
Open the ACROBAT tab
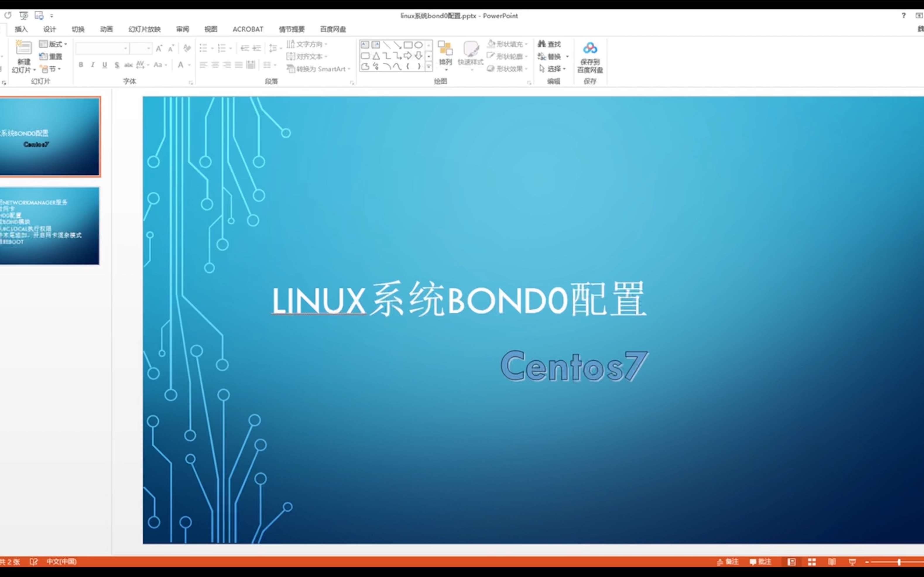tap(248, 29)
